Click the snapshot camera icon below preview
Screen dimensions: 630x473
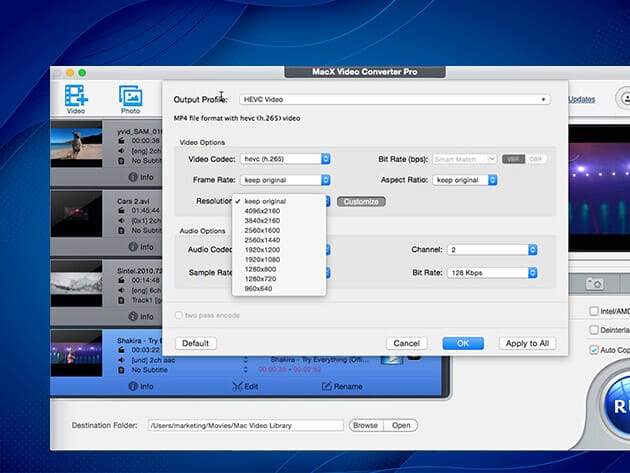(595, 284)
